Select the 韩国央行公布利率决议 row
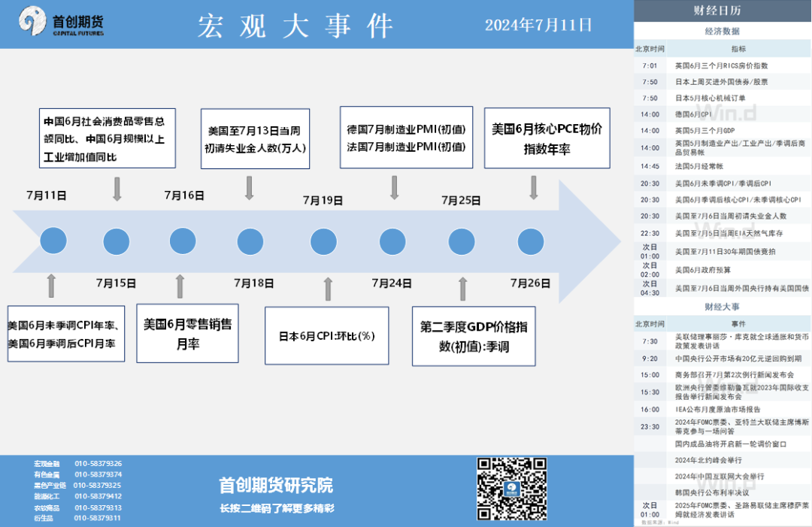This screenshot has width=812, height=527. click(723, 492)
